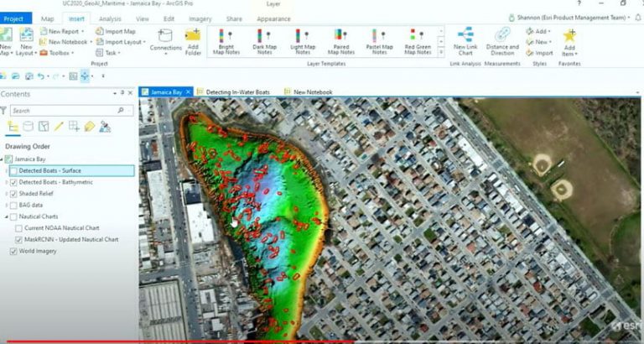
Task: Switch to List By Perspective Imagery view
Action: [105, 127]
